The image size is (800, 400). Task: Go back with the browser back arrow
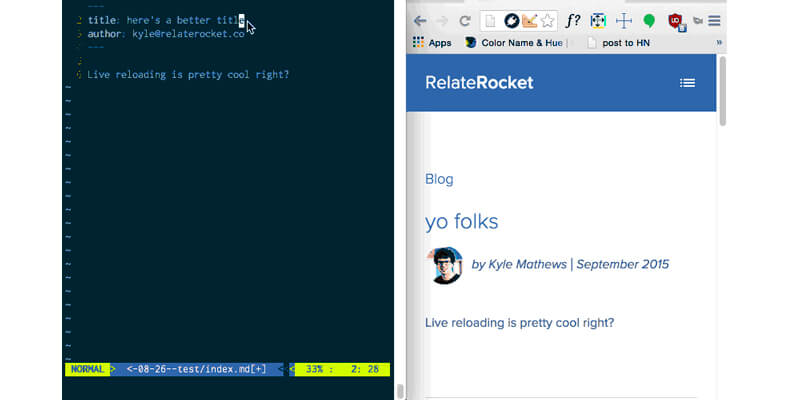[420, 21]
